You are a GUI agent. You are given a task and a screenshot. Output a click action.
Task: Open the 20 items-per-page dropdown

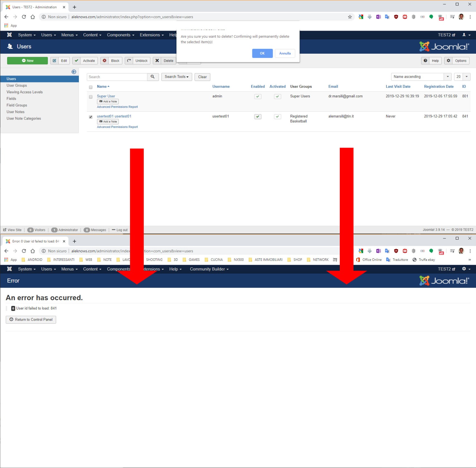pos(462,77)
